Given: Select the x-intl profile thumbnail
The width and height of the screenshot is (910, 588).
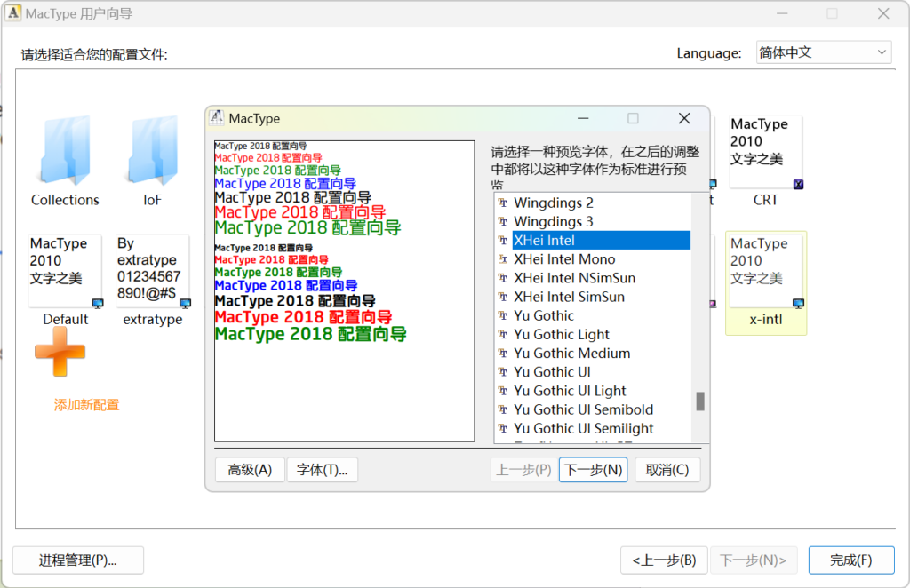Looking at the screenshot, I should [x=765, y=271].
